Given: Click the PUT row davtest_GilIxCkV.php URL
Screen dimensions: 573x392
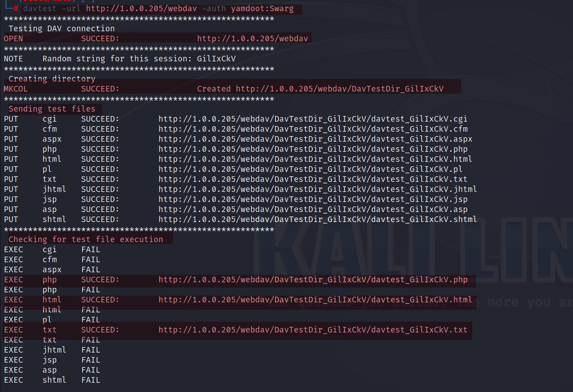Looking at the screenshot, I should 313,149.
